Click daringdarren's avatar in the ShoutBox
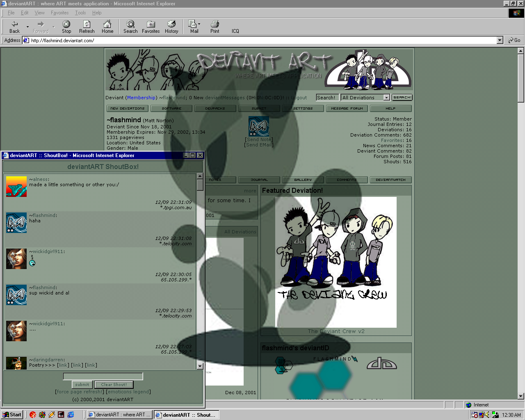Image resolution: width=525 pixels, height=420 pixels. tap(16, 363)
